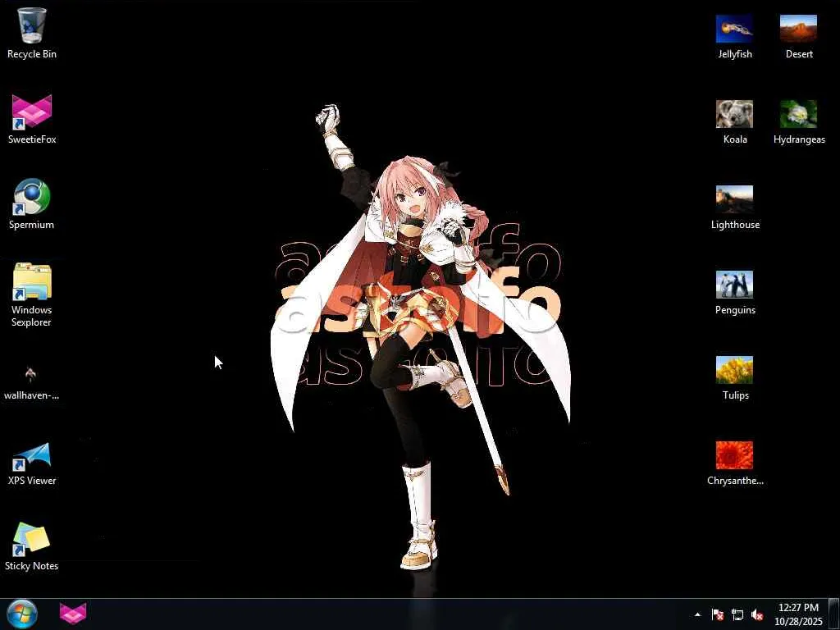Select the Spermium browser shortcut
The width and height of the screenshot is (840, 630).
(32, 204)
